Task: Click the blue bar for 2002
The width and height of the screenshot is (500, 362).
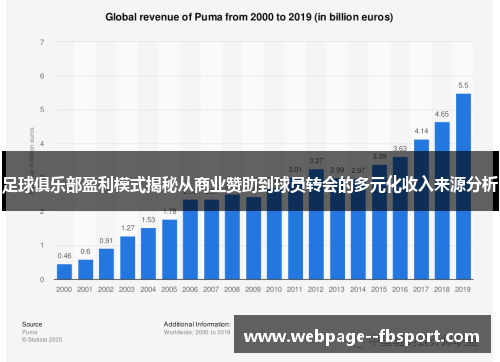Action: click(106, 264)
